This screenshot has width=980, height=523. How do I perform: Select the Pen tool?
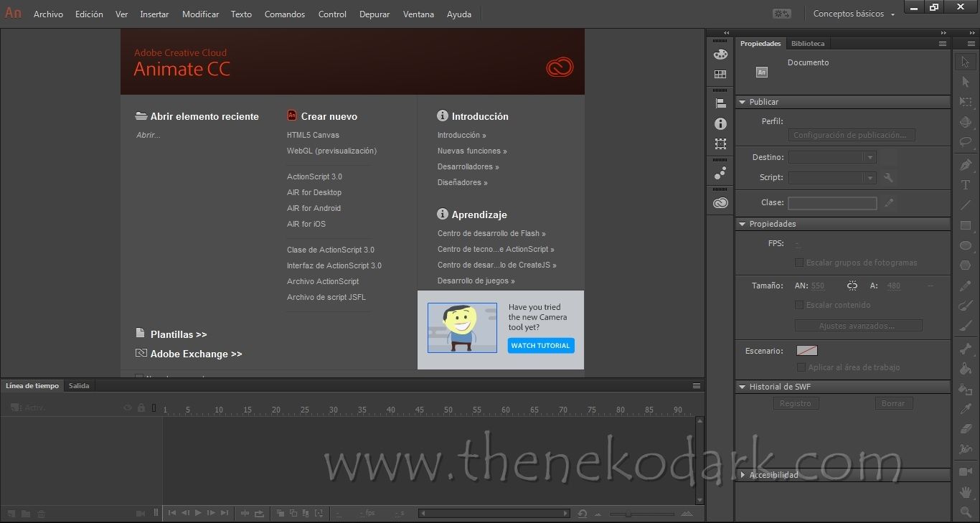(x=966, y=165)
